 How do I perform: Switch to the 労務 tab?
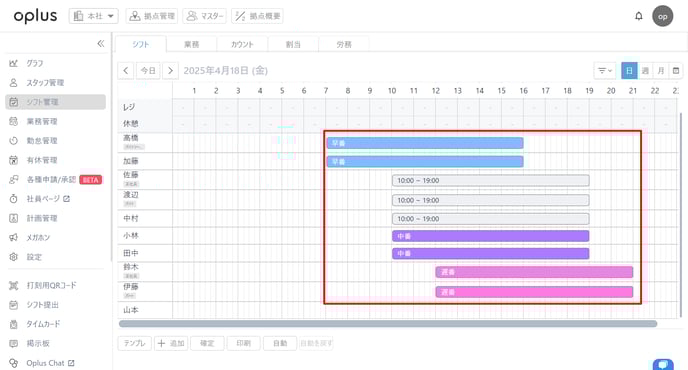click(x=344, y=44)
